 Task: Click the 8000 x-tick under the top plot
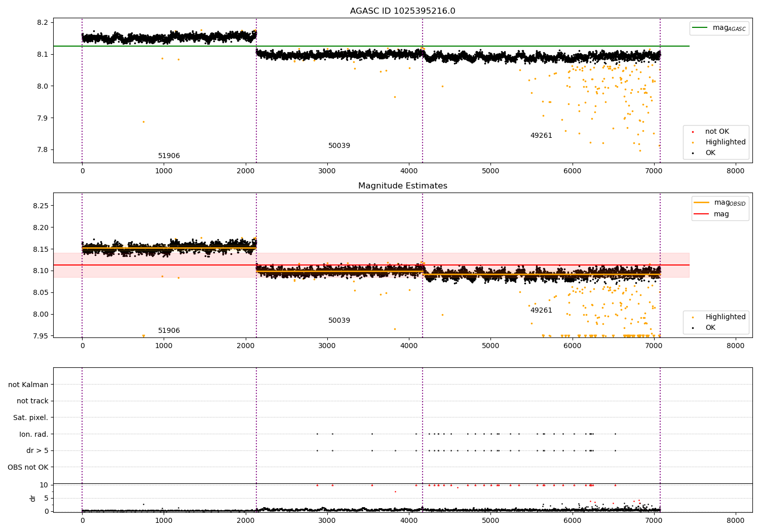click(x=736, y=171)
